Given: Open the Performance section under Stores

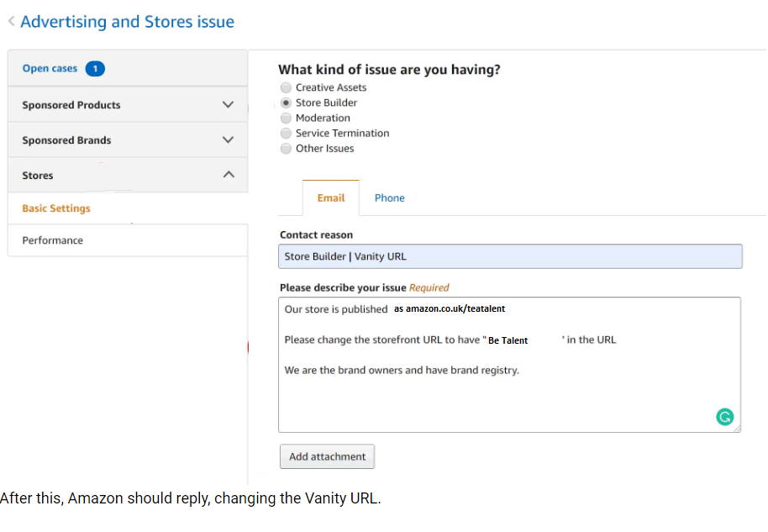Looking at the screenshot, I should [52, 240].
